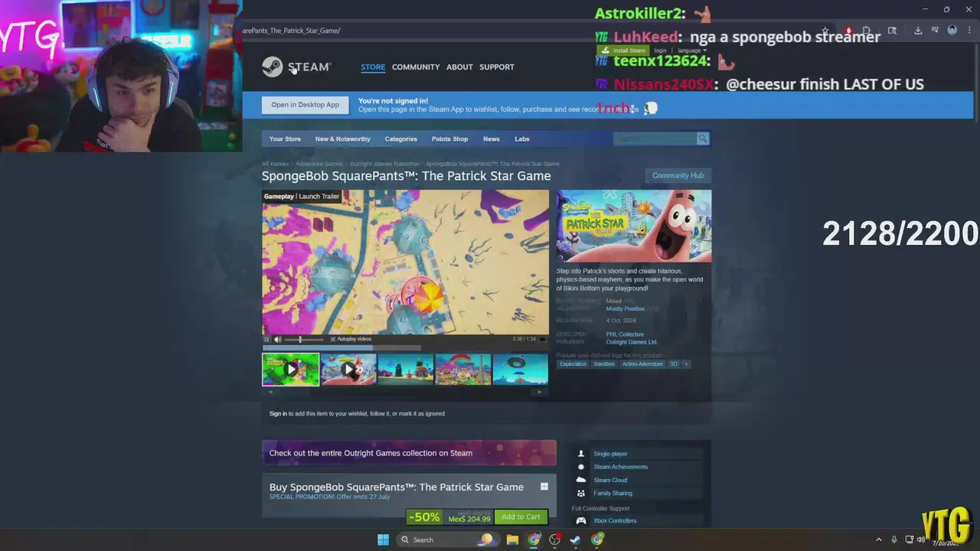Click the Community Hub button
This screenshot has width=980, height=551.
click(x=678, y=176)
